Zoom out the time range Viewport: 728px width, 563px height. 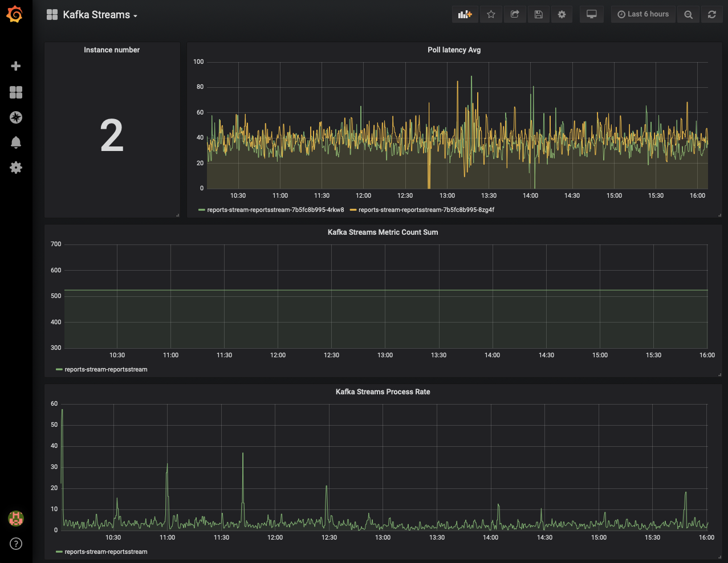tap(688, 15)
